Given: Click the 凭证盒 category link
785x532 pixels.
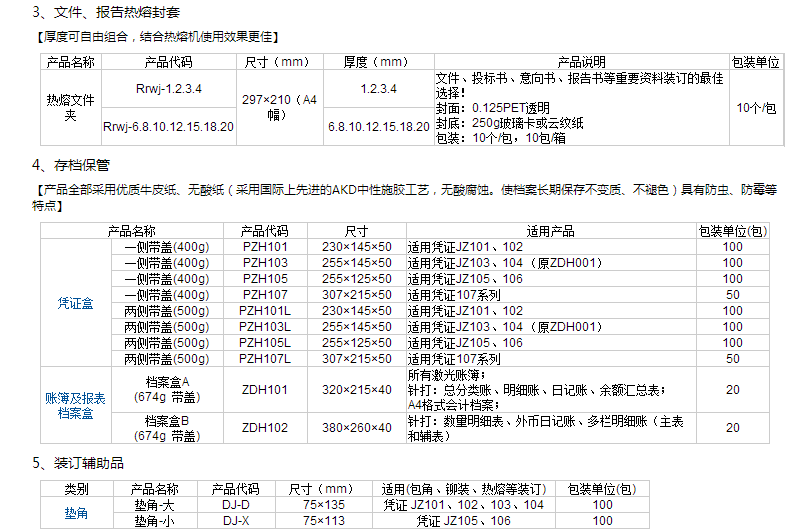Looking at the screenshot, I should (x=75, y=303).
